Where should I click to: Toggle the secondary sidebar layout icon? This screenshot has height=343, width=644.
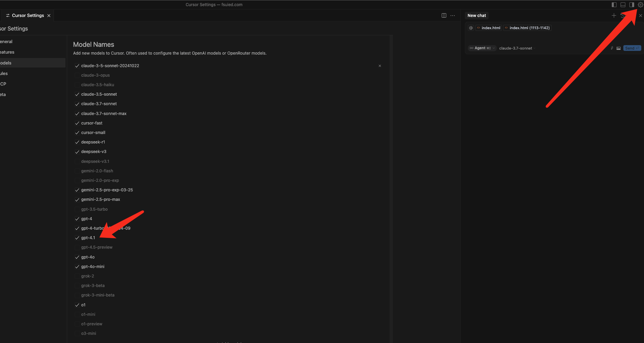click(x=632, y=5)
